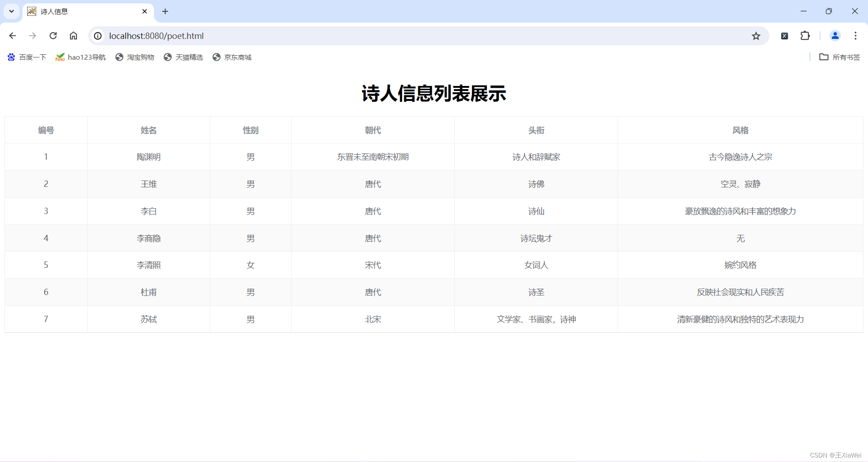868x462 pixels.
Task: Open the Extensions puzzle menu
Action: coord(805,36)
